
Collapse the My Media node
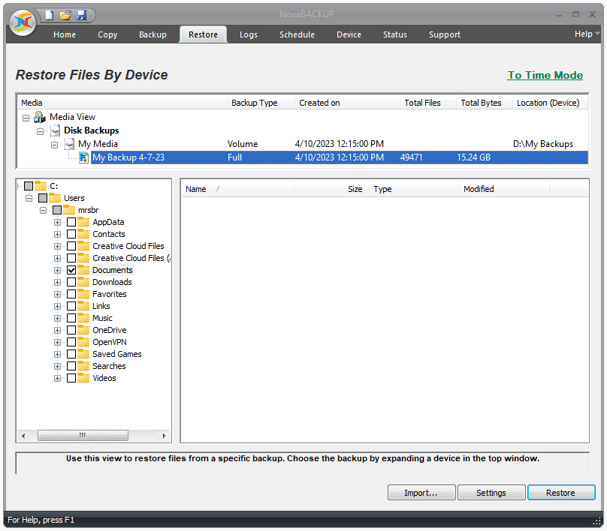54,145
